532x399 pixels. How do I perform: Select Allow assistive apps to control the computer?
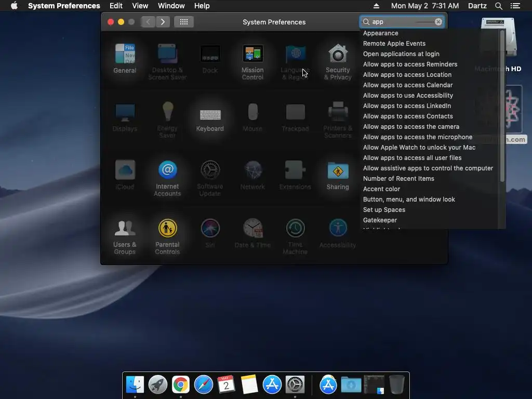click(x=428, y=168)
